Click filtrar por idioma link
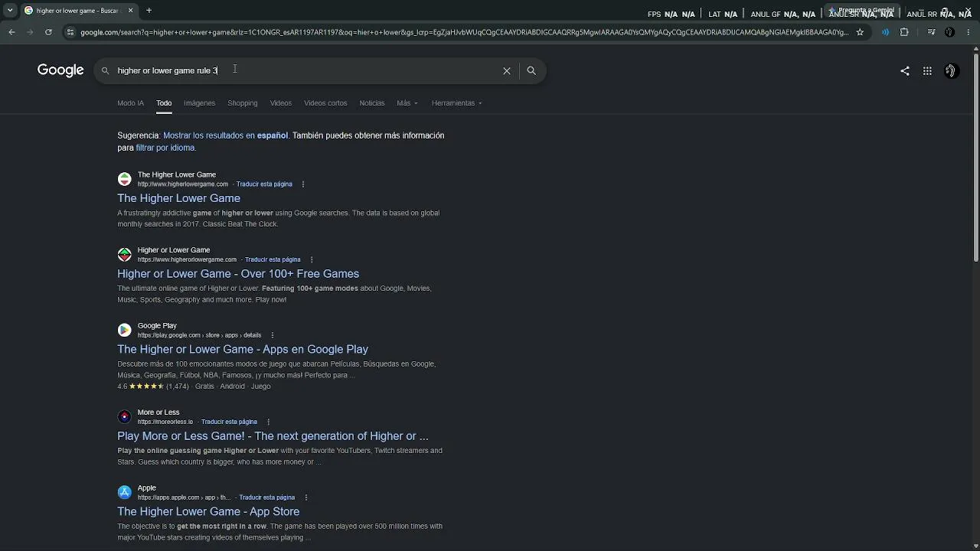980x551 pixels. point(165,148)
